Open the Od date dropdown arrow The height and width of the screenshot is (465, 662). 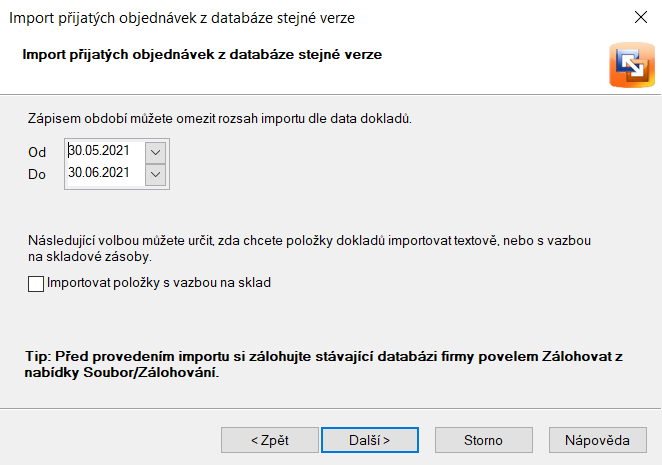155,151
